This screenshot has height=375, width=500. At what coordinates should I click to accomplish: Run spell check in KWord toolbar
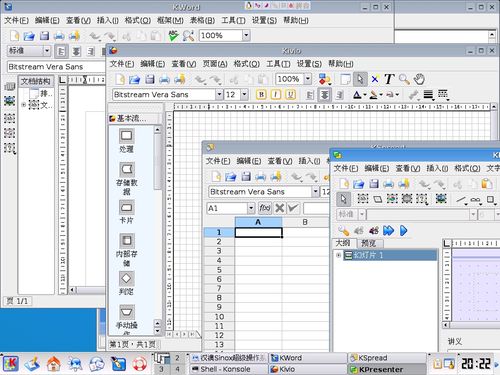pos(173,35)
